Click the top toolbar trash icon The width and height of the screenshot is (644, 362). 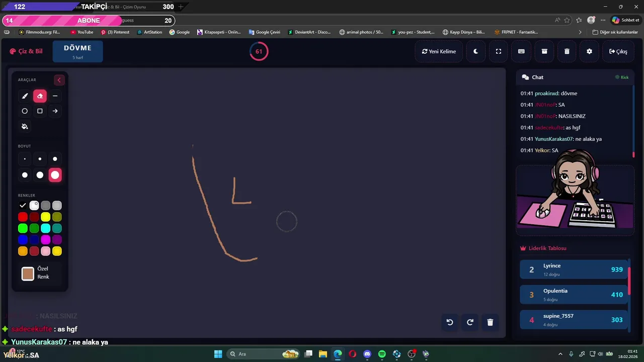point(567,51)
